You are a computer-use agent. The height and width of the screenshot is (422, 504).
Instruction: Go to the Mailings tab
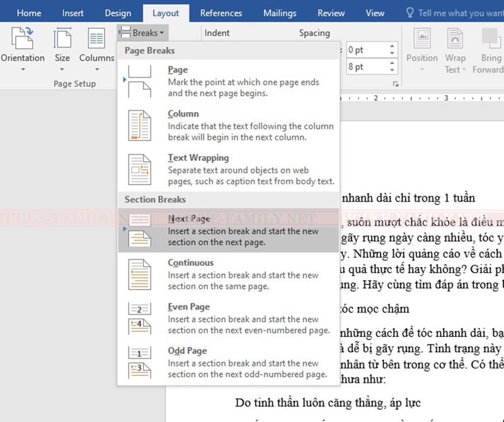point(280,13)
